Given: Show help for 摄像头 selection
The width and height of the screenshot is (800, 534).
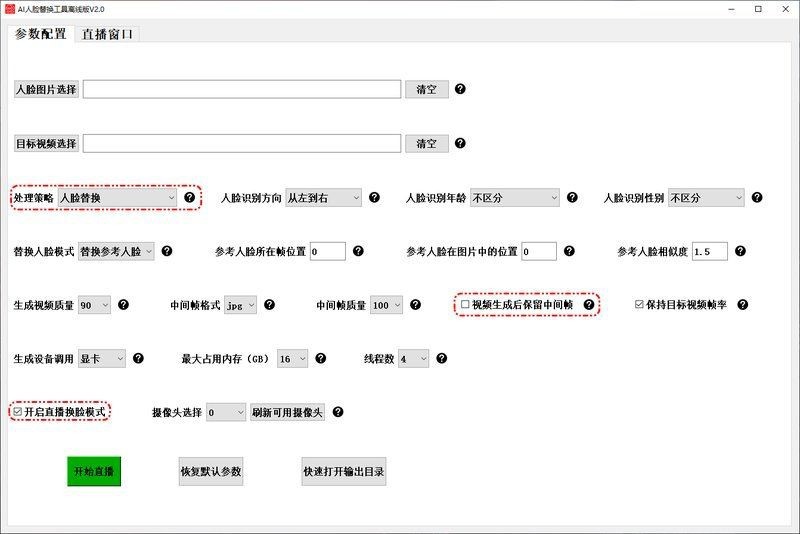Looking at the screenshot, I should coord(338,412).
